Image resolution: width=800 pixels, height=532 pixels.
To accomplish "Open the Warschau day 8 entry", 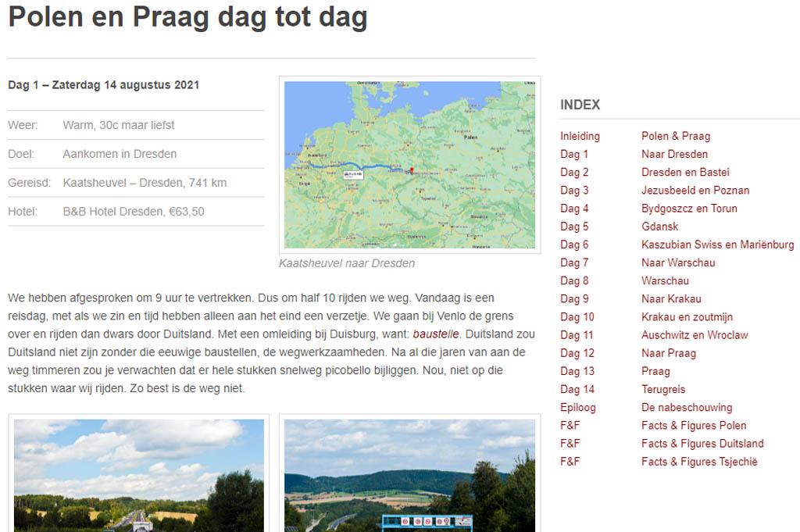I will [665, 280].
